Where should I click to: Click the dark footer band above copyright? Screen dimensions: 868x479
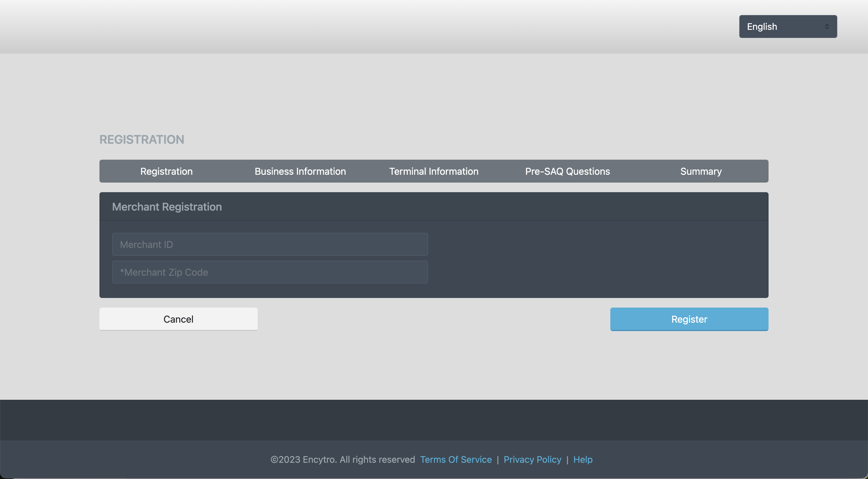pos(434,419)
